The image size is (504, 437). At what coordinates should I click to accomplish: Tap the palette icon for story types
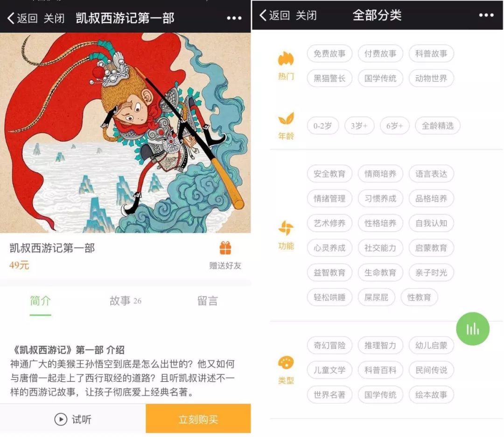click(286, 363)
